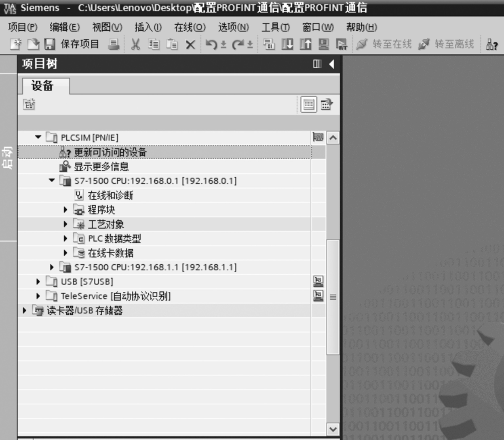Select the 程序块 tree item label
This screenshot has height=440, width=504.
(x=101, y=210)
